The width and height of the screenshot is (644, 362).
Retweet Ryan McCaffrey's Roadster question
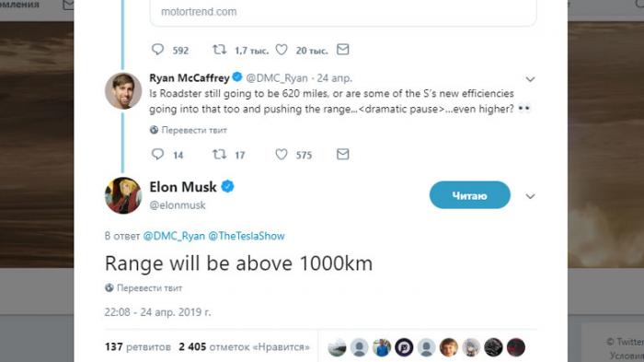click(x=219, y=154)
